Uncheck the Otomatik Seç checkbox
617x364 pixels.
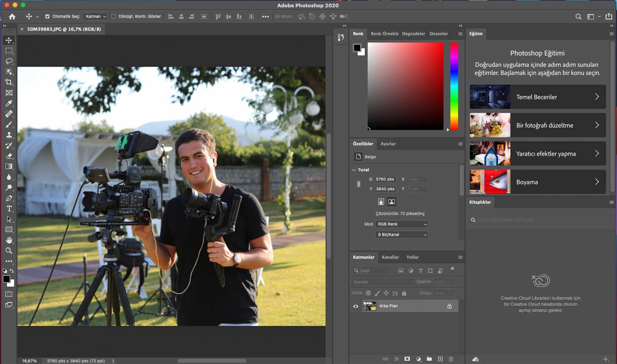47,16
